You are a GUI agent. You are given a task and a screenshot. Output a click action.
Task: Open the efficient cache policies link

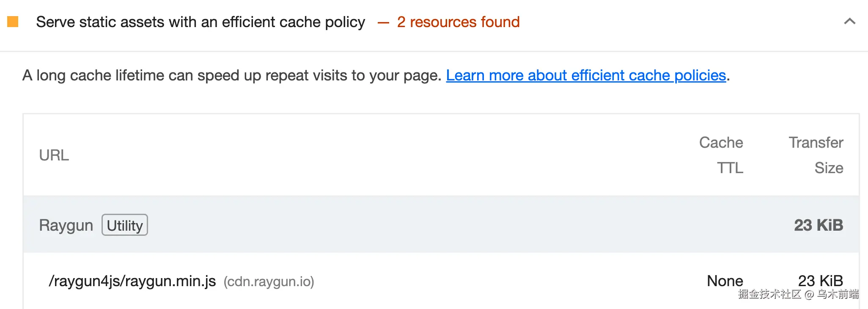(x=586, y=75)
